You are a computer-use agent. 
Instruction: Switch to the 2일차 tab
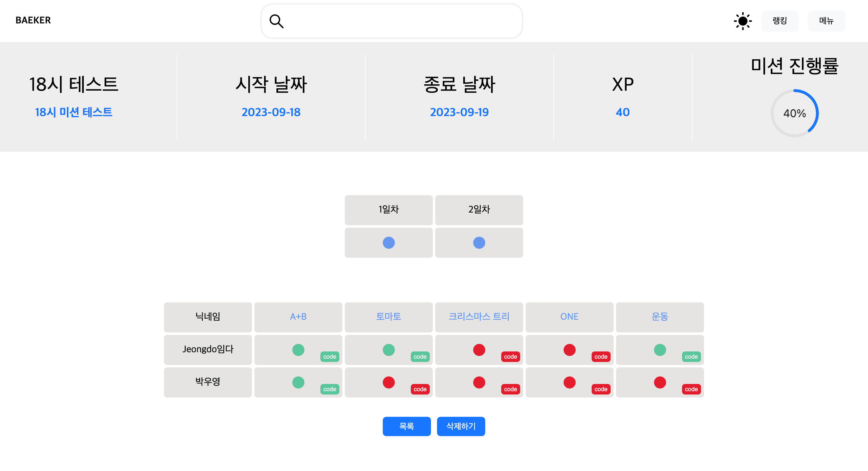(x=479, y=209)
